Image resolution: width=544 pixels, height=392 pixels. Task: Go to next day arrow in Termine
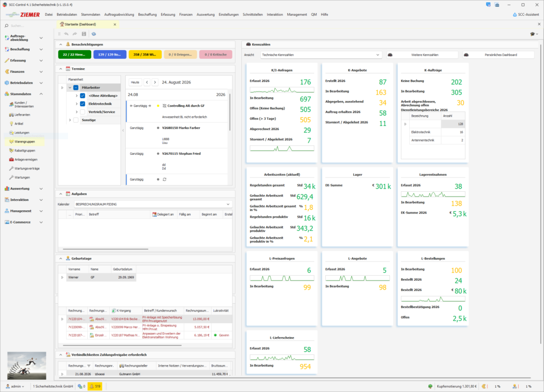155,82
